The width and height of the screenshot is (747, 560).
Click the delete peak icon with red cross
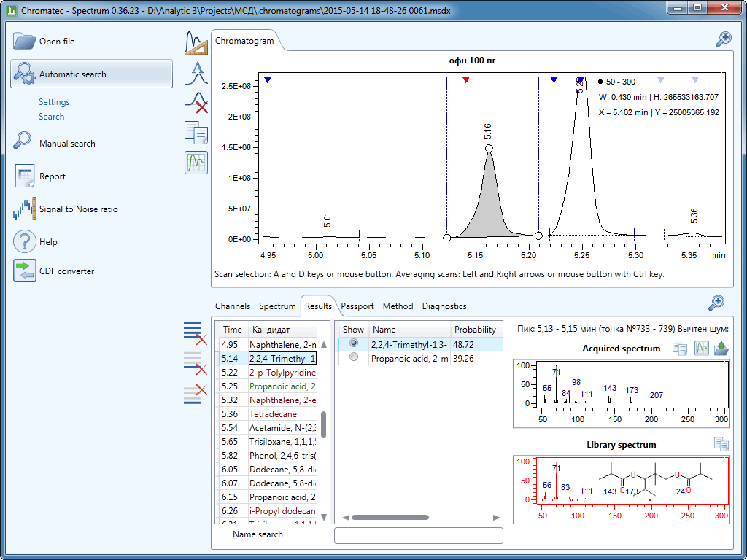196,103
